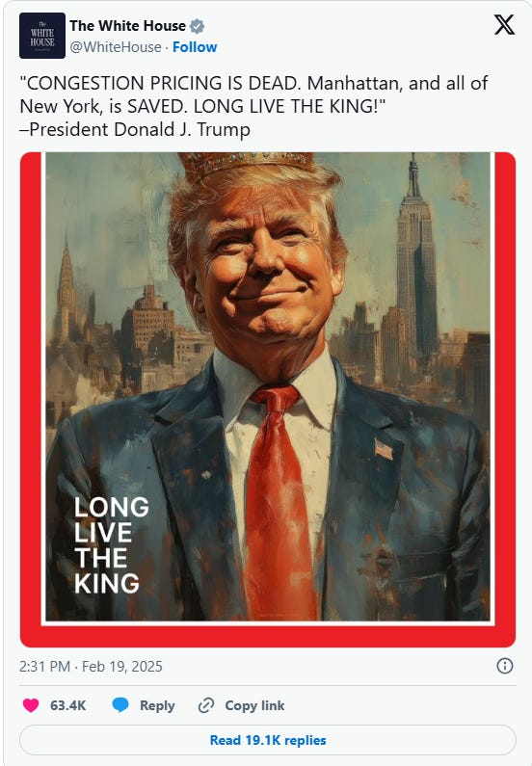532x766 pixels.
Task: Select the Copy link text
Action: pos(254,705)
